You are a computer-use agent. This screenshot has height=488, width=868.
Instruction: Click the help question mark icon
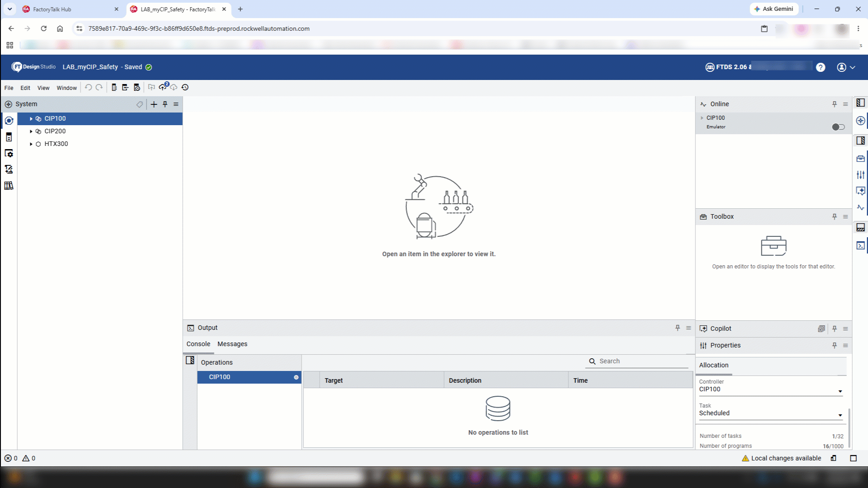pyautogui.click(x=821, y=67)
